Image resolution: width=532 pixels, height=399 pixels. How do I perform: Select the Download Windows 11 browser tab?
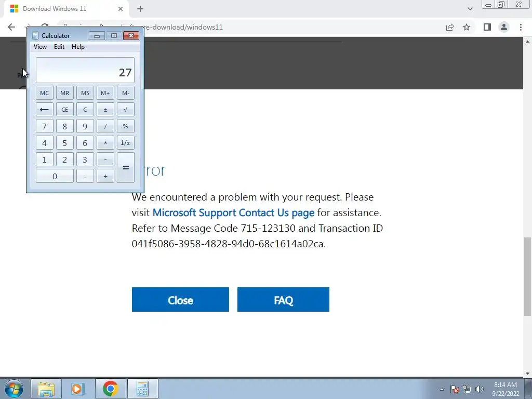(66, 9)
